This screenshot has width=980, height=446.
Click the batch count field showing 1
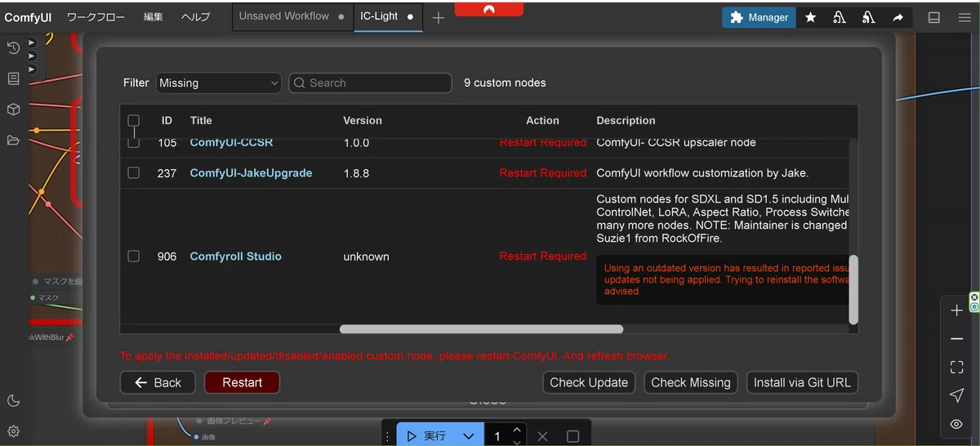(x=497, y=436)
